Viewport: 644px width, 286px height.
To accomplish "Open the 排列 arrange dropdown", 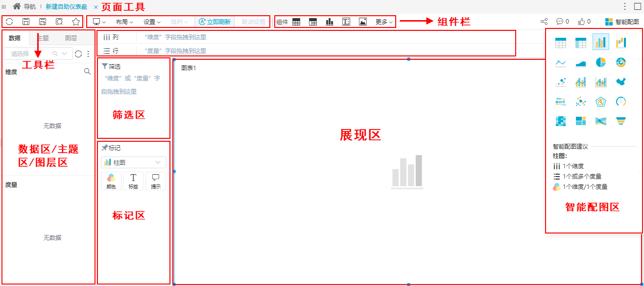I will 179,22.
